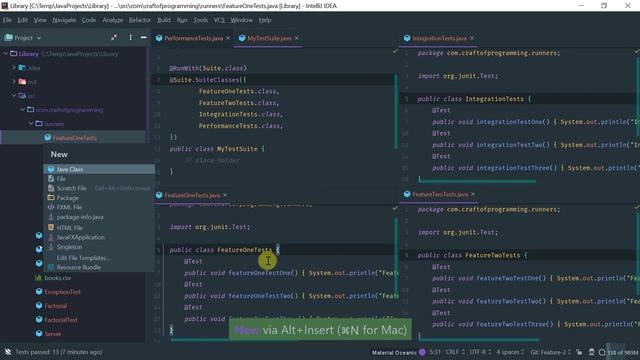Choose Java Class in New popup
The height and width of the screenshot is (360, 640).
pyautogui.click(x=99, y=169)
